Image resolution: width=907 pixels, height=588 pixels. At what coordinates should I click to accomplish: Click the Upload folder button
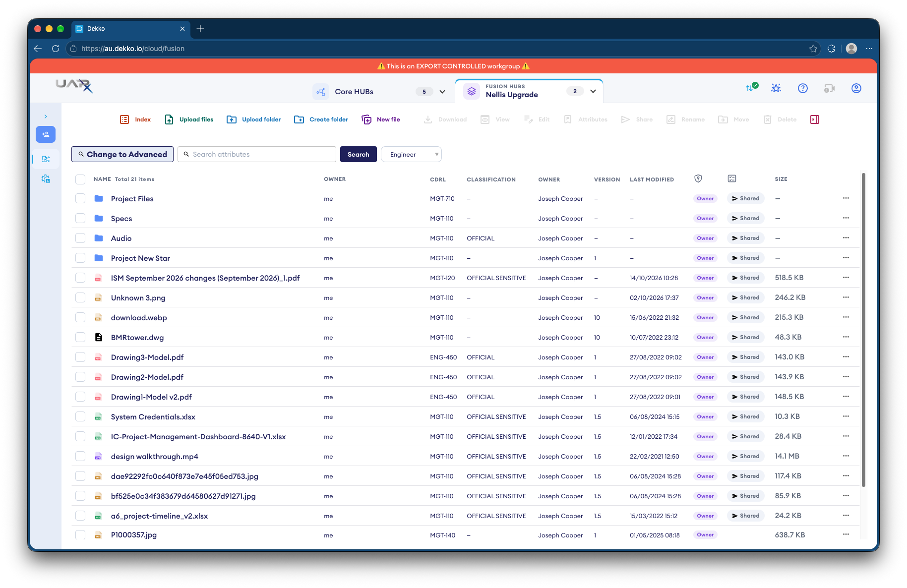click(x=253, y=119)
